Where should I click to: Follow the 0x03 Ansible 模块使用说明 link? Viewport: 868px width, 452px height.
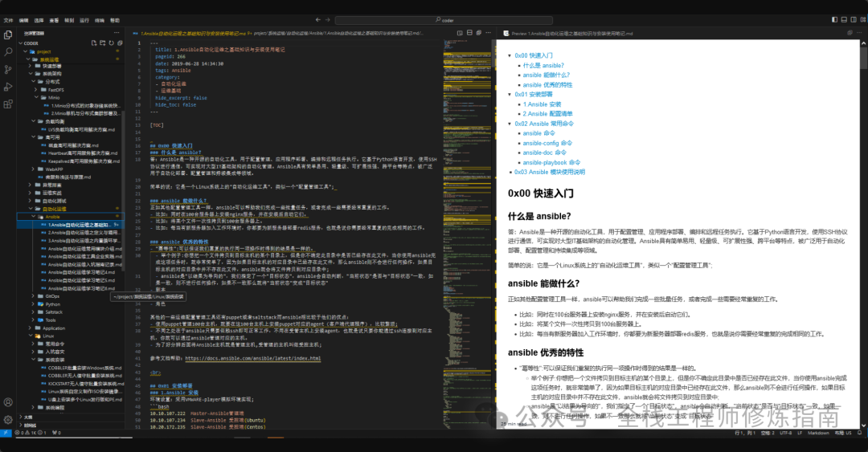click(549, 172)
